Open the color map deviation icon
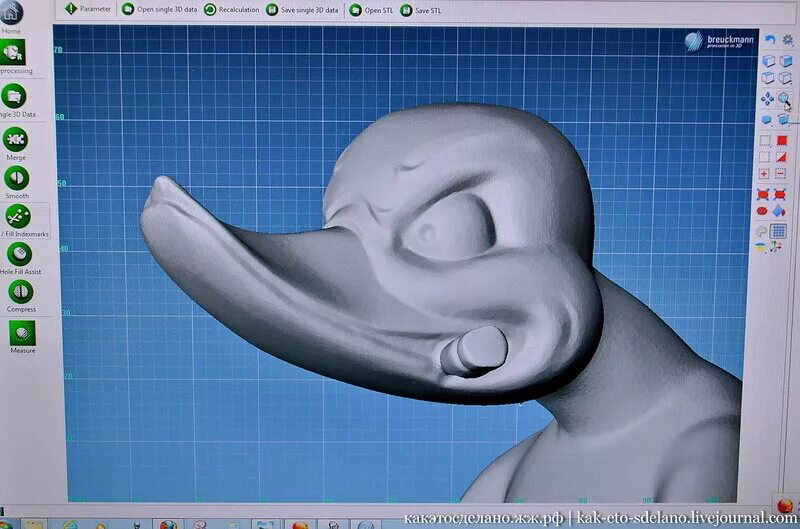Image resolution: width=800 pixels, height=529 pixels. tap(760, 248)
